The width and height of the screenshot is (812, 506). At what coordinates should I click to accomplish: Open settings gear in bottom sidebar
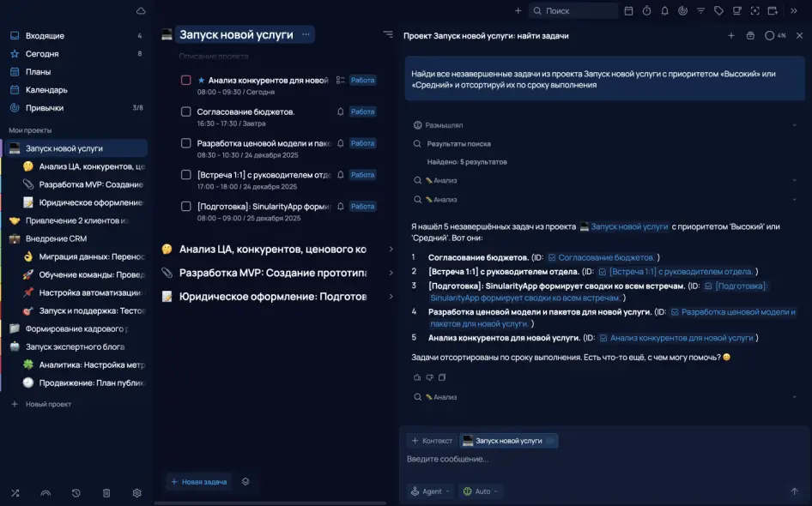click(x=136, y=493)
